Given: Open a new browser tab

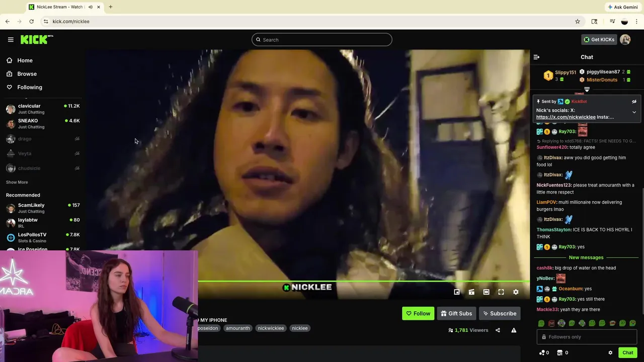Looking at the screenshot, I should point(110,7).
